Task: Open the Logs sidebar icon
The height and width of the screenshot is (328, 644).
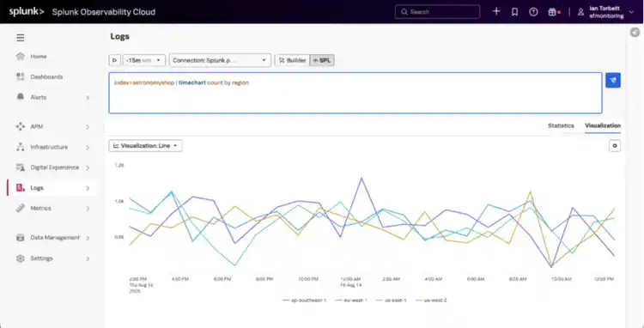Action: point(20,187)
